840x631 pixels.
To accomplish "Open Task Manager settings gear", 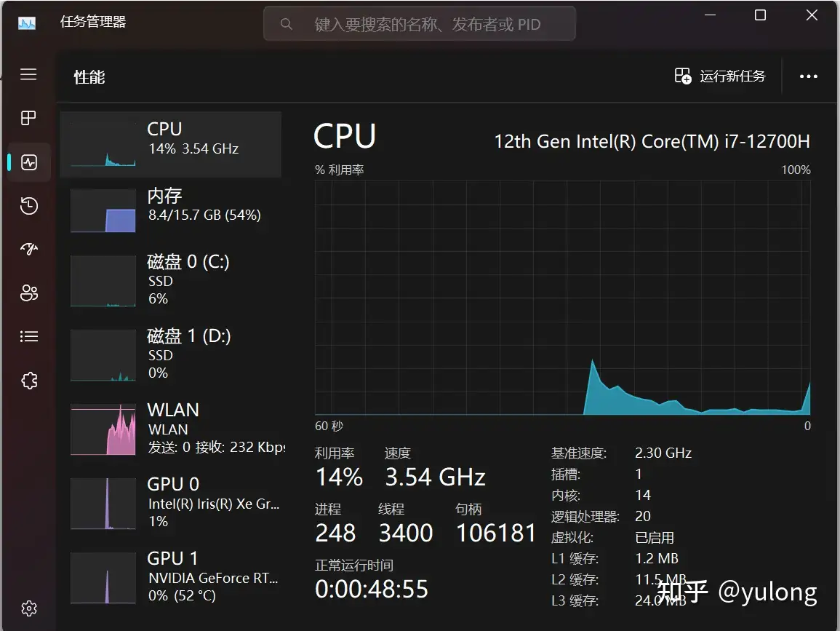I will coord(29,608).
